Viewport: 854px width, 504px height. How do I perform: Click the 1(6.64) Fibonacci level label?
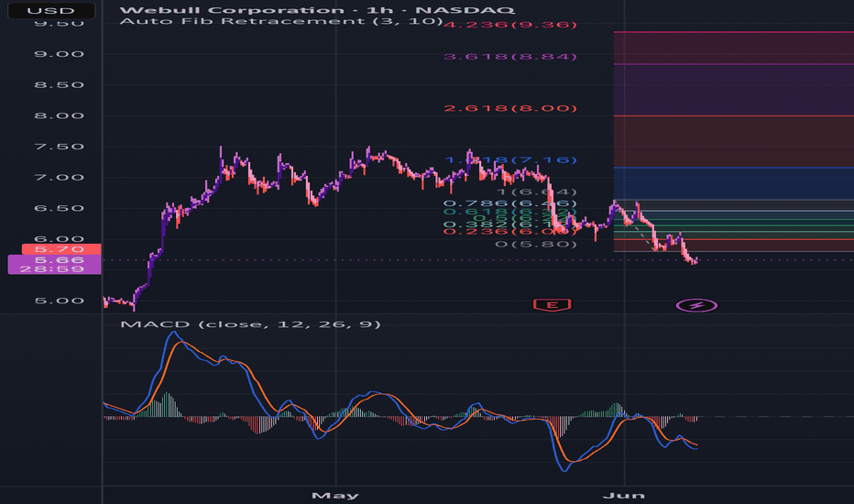(536, 192)
